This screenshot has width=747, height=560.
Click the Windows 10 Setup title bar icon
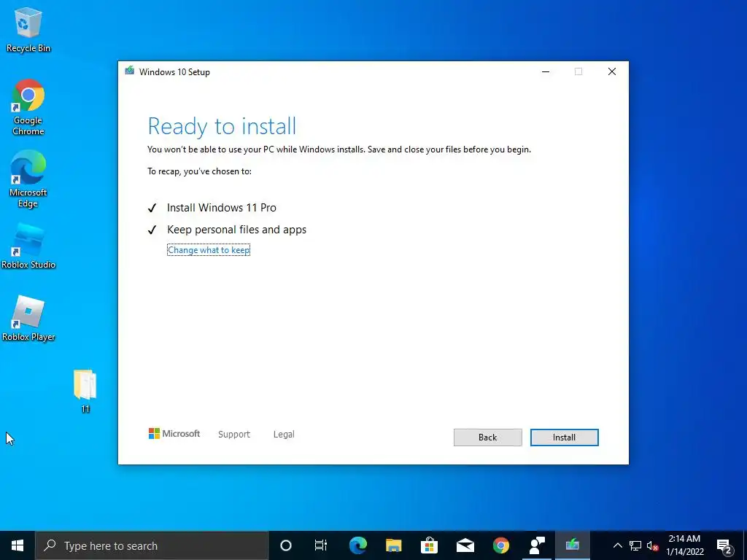(x=130, y=71)
